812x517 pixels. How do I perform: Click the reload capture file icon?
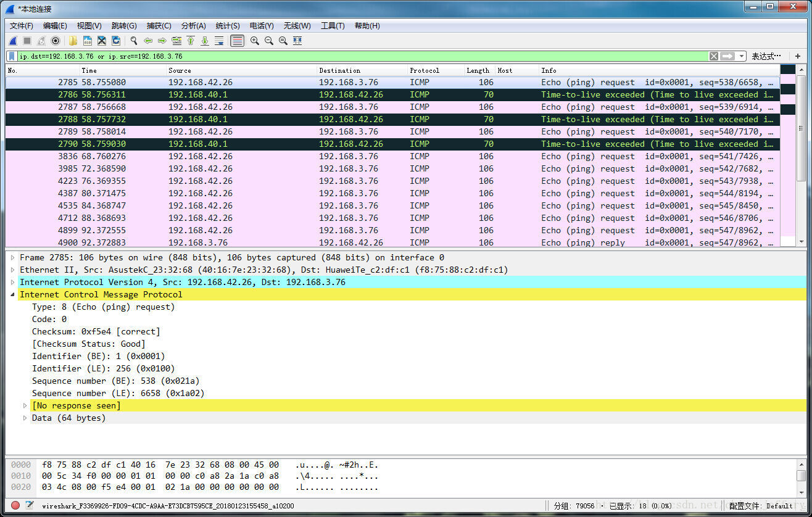(x=116, y=41)
